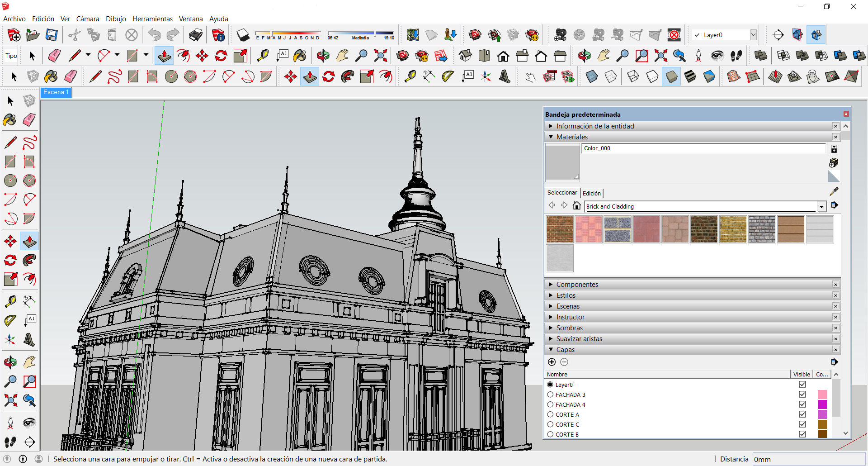The image size is (868, 466).
Task: Disable visibility of CORTE A layer
Action: pos(802,414)
